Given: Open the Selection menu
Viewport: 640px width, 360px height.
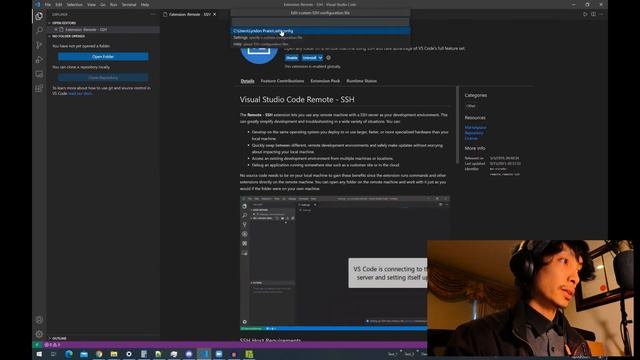Looking at the screenshot, I should (x=74, y=4).
